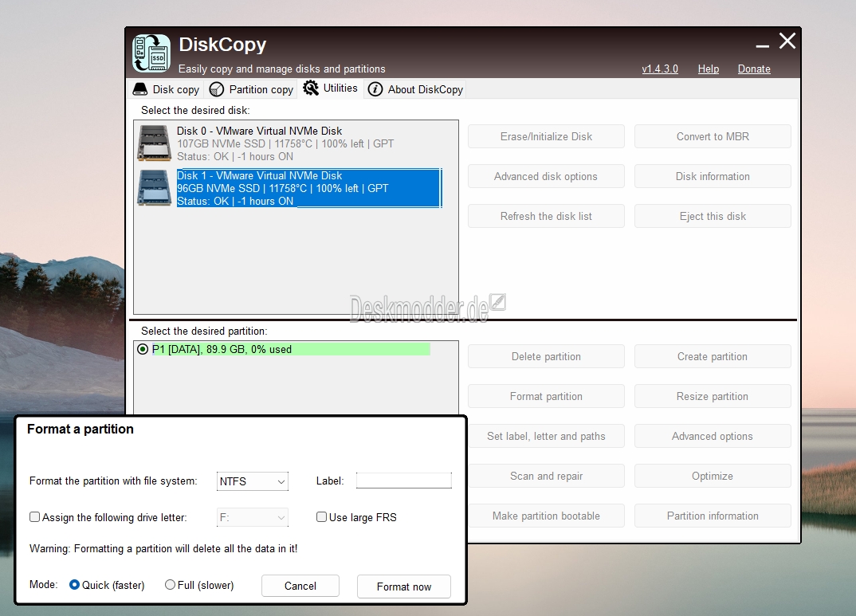
Task: Close the DiskCopy window
Action: (787, 41)
